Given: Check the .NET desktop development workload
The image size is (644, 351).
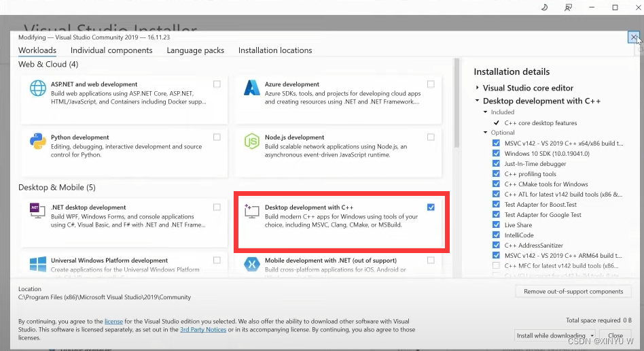Looking at the screenshot, I should (x=217, y=207).
